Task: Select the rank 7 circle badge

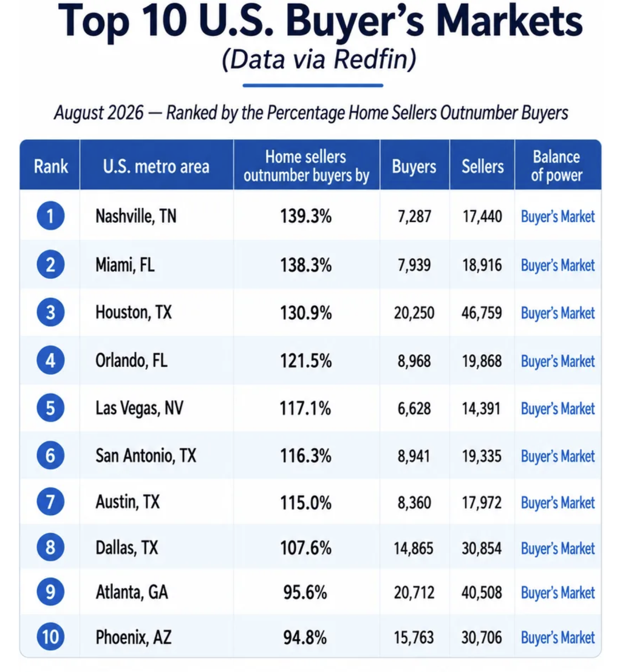Action: [x=51, y=502]
